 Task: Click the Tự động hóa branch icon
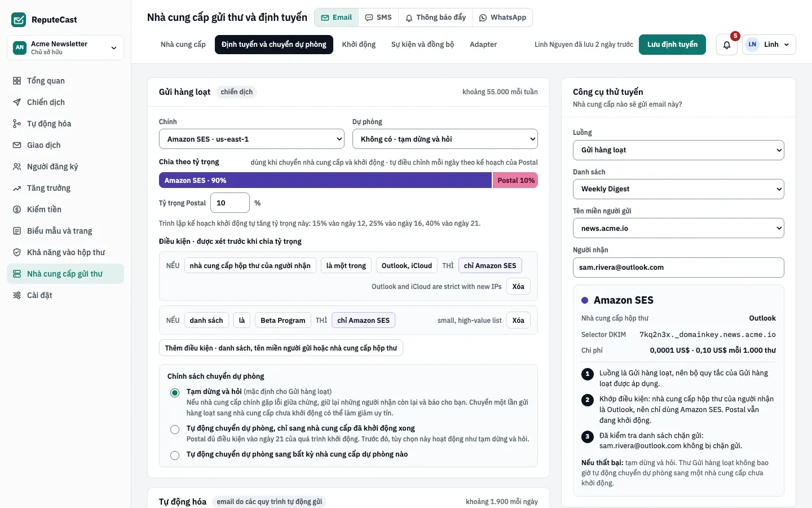(17, 124)
